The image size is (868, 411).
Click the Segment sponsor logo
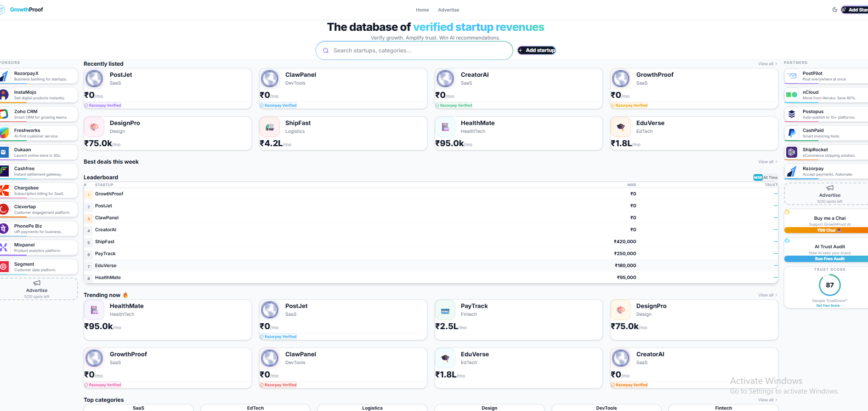tap(4, 267)
